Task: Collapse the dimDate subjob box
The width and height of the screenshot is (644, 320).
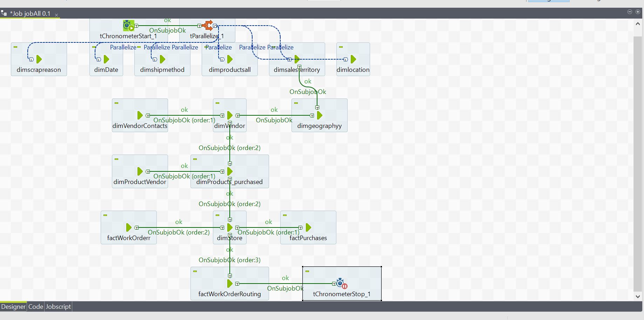Action: coord(94,47)
